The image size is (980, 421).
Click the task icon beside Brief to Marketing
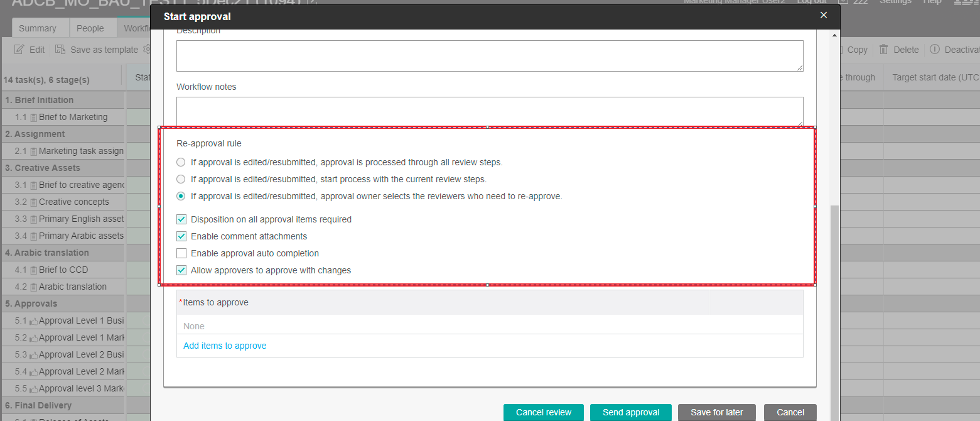[34, 118]
